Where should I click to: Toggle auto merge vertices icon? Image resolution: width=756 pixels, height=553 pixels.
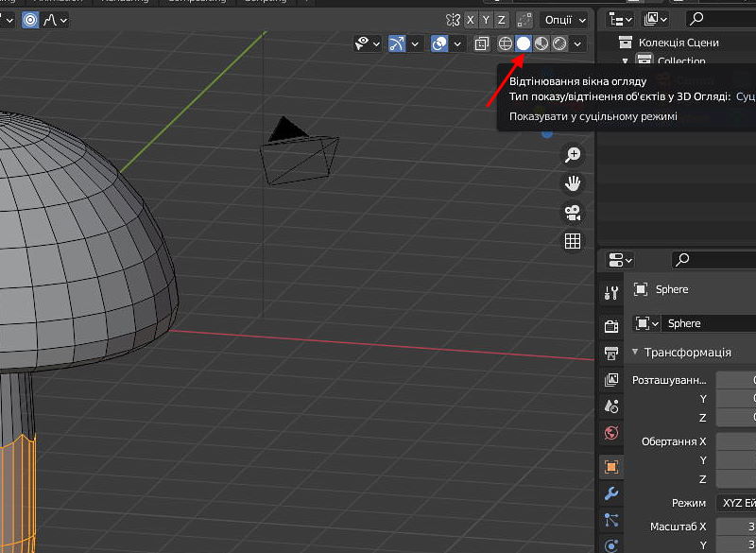[524, 20]
